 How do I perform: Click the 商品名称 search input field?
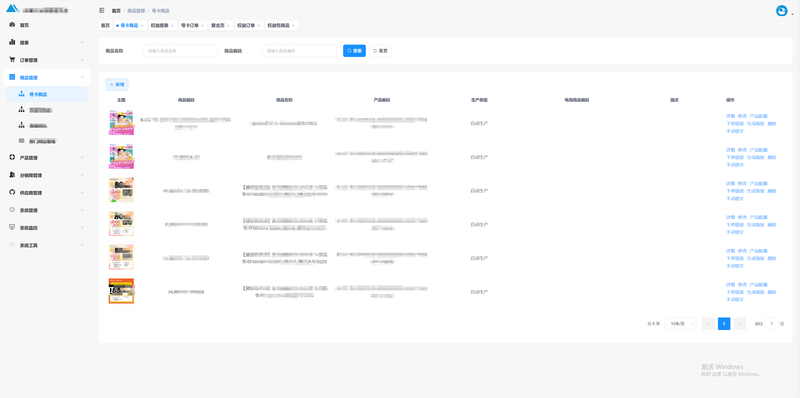(181, 51)
